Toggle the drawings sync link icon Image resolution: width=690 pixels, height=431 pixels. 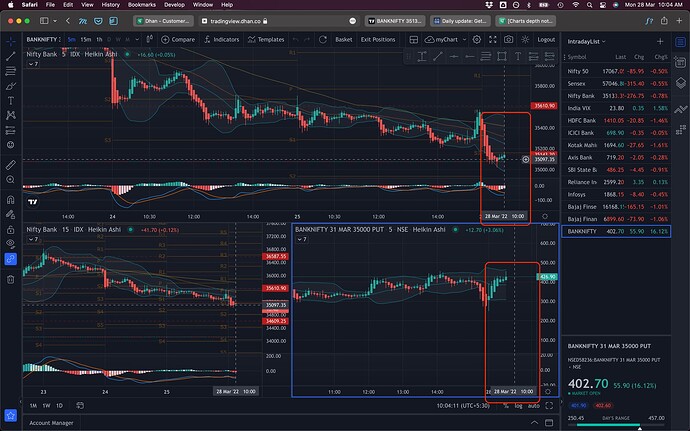click(x=11, y=259)
